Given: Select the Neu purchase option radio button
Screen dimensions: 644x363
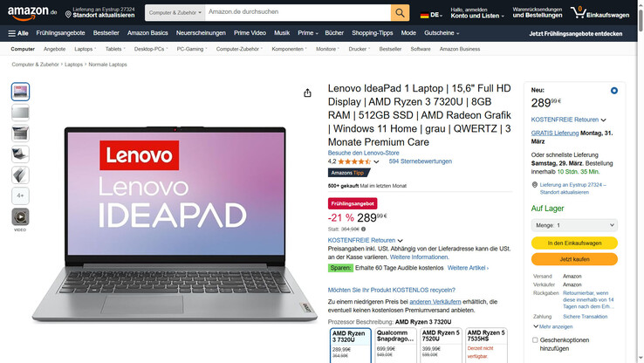Looking at the screenshot, I should coord(614,91).
